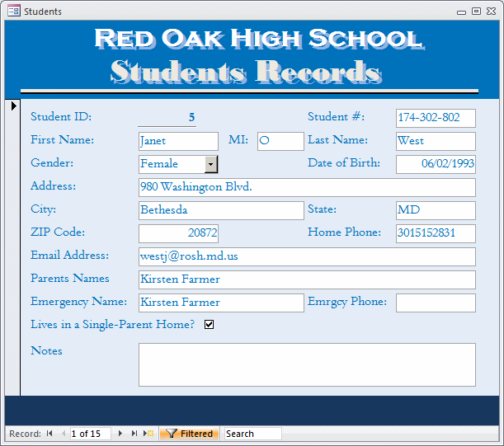Close the Students form window
Screen dimensions: 504x446
click(x=491, y=12)
